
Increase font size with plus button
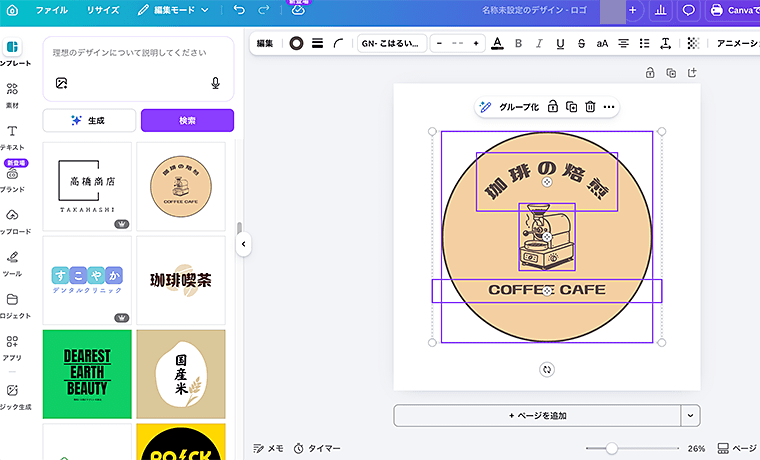476,44
